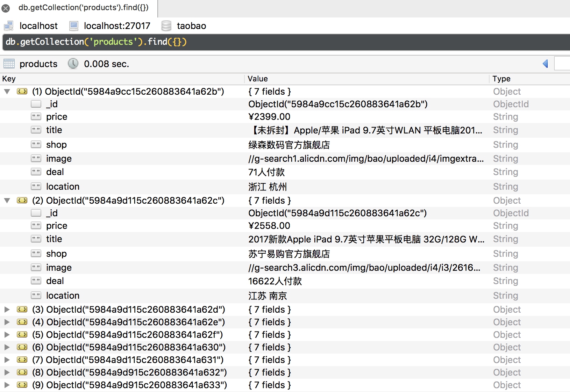The width and height of the screenshot is (570, 392).
Task: Click the object icon of document (1)
Action: 22,92
